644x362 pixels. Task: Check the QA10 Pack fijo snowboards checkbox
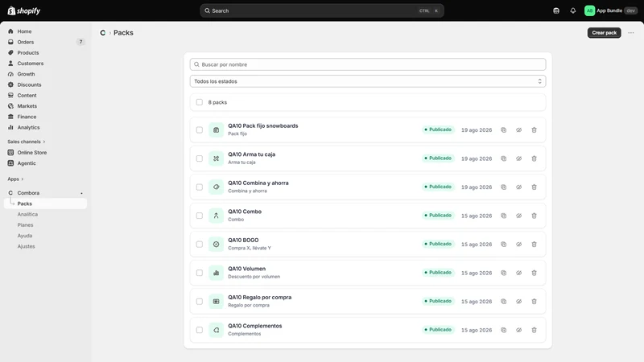tap(199, 130)
